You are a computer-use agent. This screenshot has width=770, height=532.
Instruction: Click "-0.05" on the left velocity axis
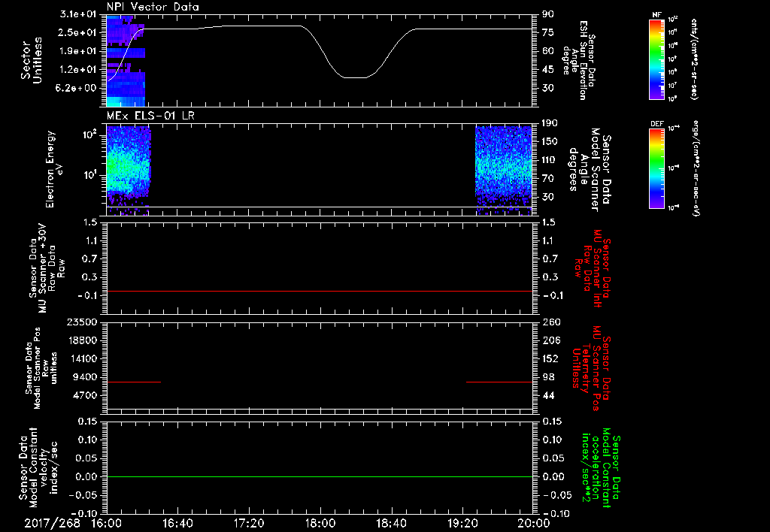83,495
